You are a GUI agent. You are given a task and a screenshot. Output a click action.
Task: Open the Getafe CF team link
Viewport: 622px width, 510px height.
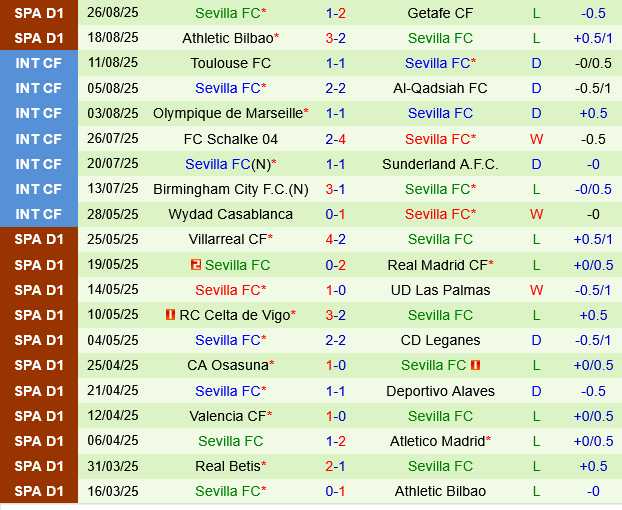click(x=440, y=13)
